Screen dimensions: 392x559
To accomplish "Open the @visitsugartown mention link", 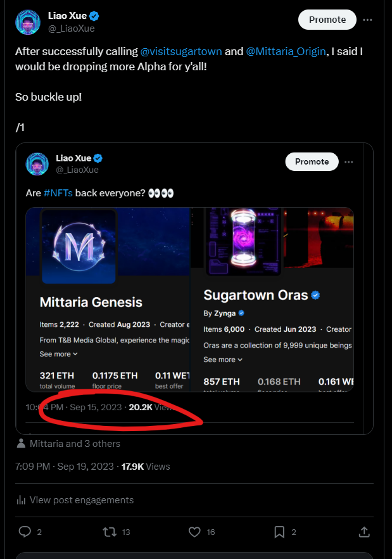I will coord(181,51).
